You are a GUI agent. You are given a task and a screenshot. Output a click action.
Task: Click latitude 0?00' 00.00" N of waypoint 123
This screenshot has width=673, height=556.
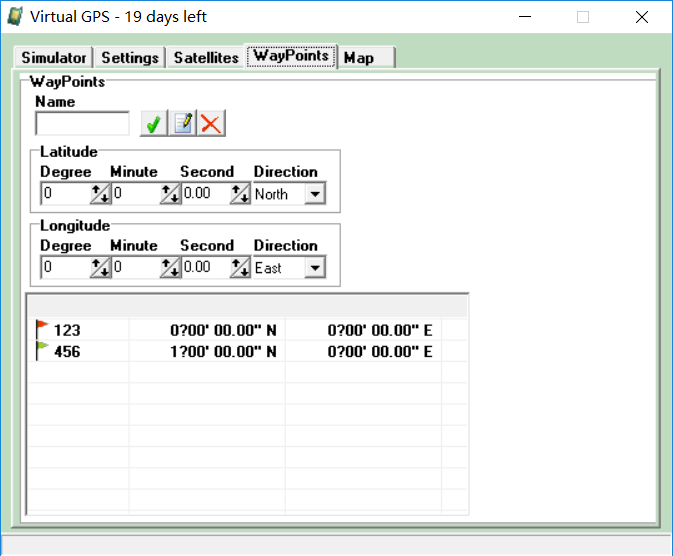coord(223,330)
